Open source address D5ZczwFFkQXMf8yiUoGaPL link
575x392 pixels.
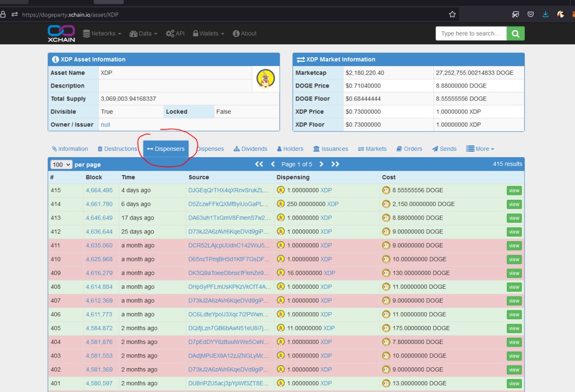(x=230, y=204)
